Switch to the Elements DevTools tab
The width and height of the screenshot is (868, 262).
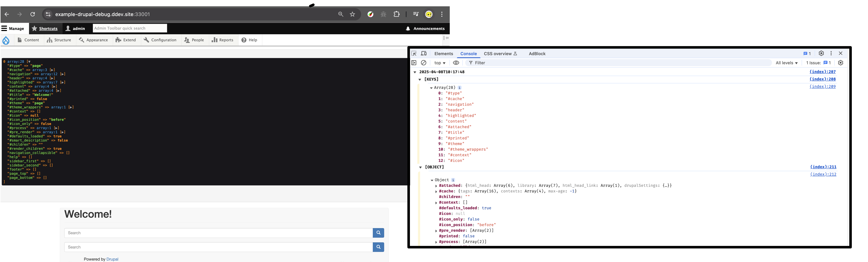tap(443, 54)
